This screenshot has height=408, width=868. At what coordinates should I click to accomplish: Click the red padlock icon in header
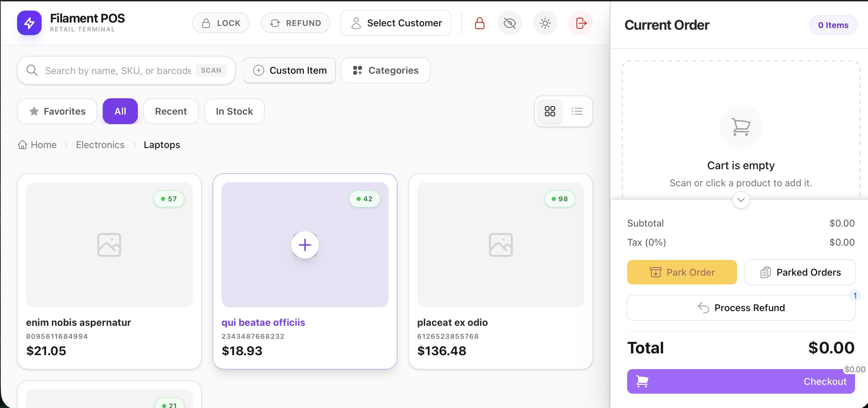tap(479, 23)
